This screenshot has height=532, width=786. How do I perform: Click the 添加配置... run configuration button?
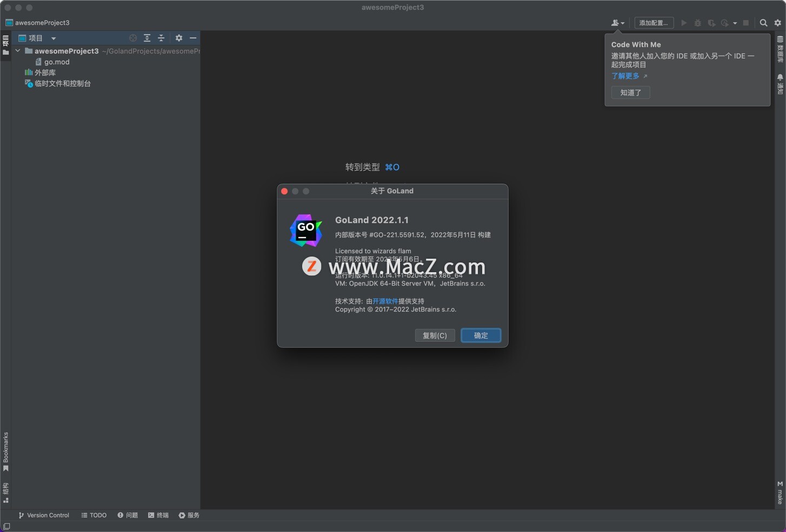click(x=654, y=23)
